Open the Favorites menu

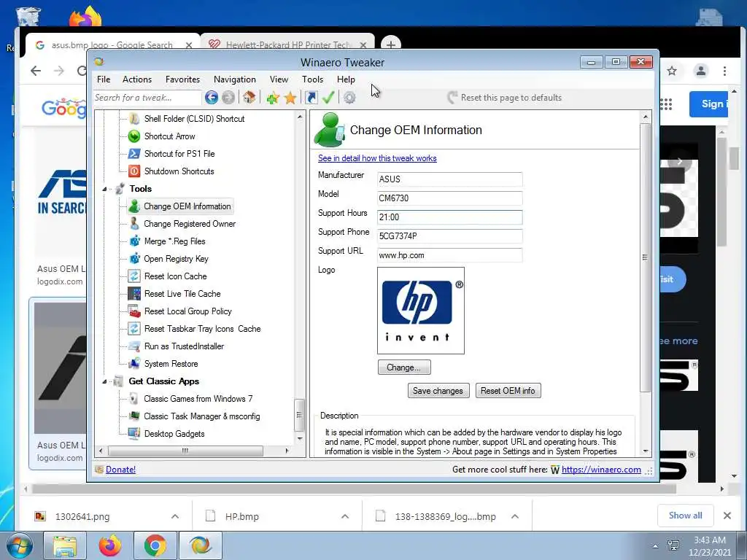(182, 79)
